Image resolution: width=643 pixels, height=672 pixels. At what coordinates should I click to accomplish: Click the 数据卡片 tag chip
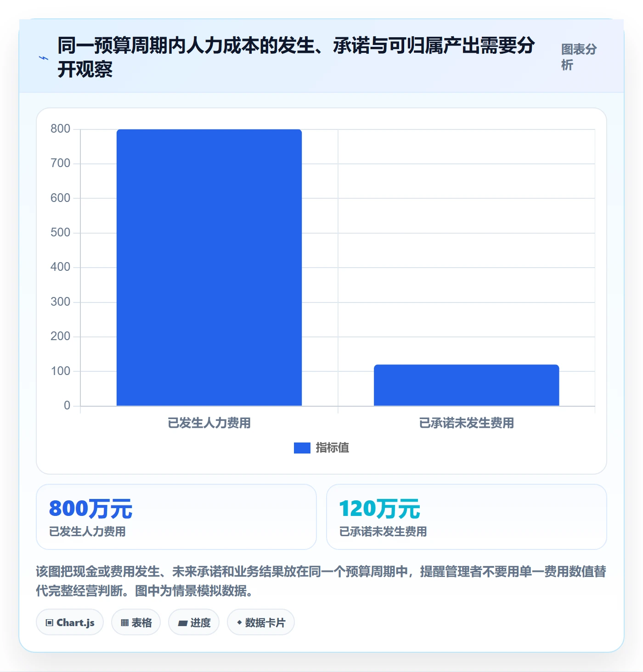pos(261,622)
